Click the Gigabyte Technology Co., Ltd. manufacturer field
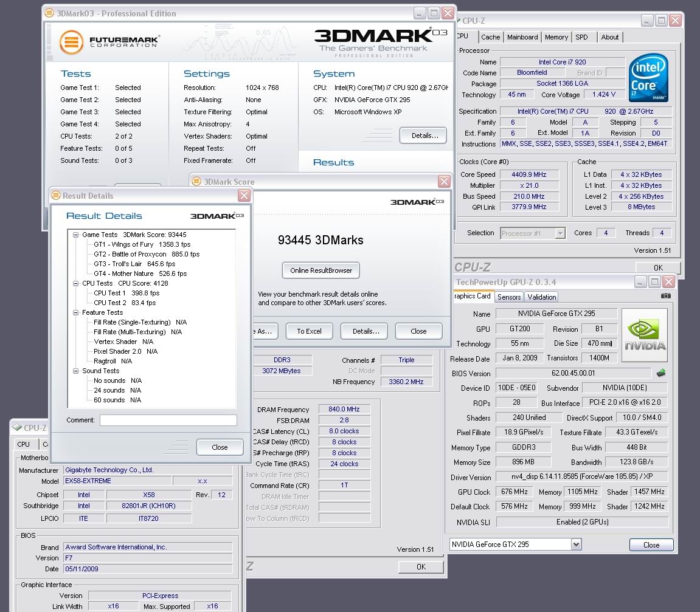 148,470
